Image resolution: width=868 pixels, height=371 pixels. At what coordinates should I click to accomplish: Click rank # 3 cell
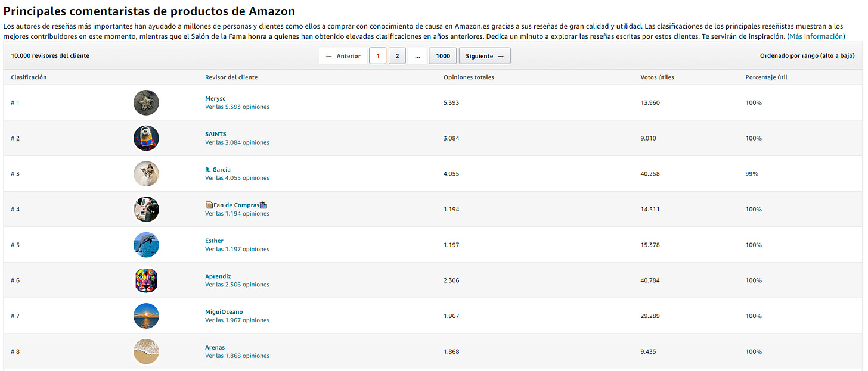pos(15,174)
